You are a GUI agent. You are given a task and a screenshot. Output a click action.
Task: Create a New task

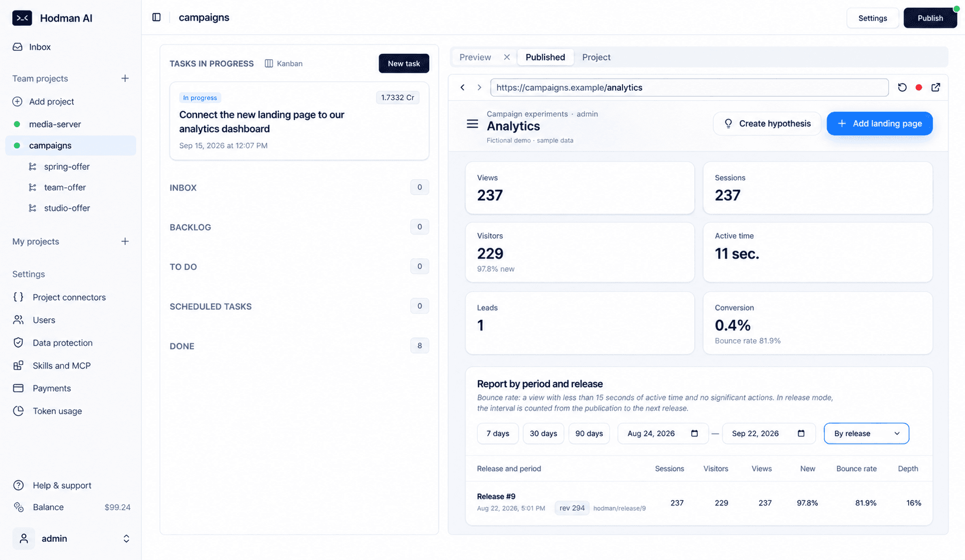[404, 63]
